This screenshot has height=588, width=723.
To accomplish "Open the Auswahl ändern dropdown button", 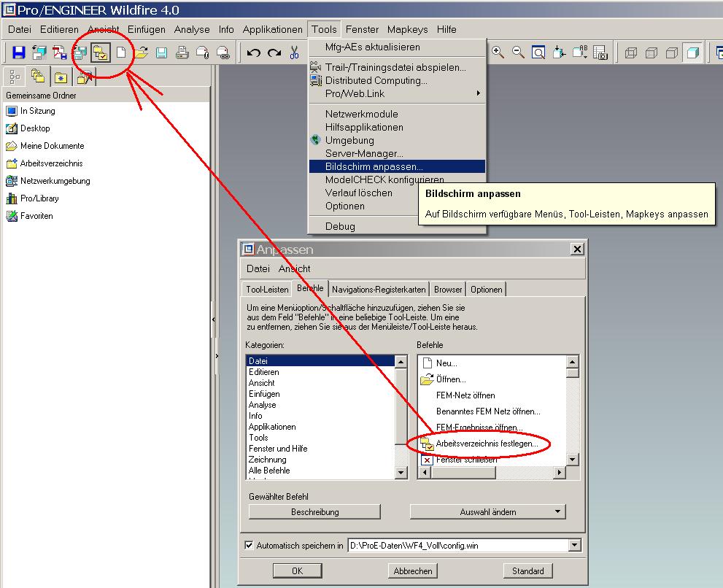I will [488, 512].
